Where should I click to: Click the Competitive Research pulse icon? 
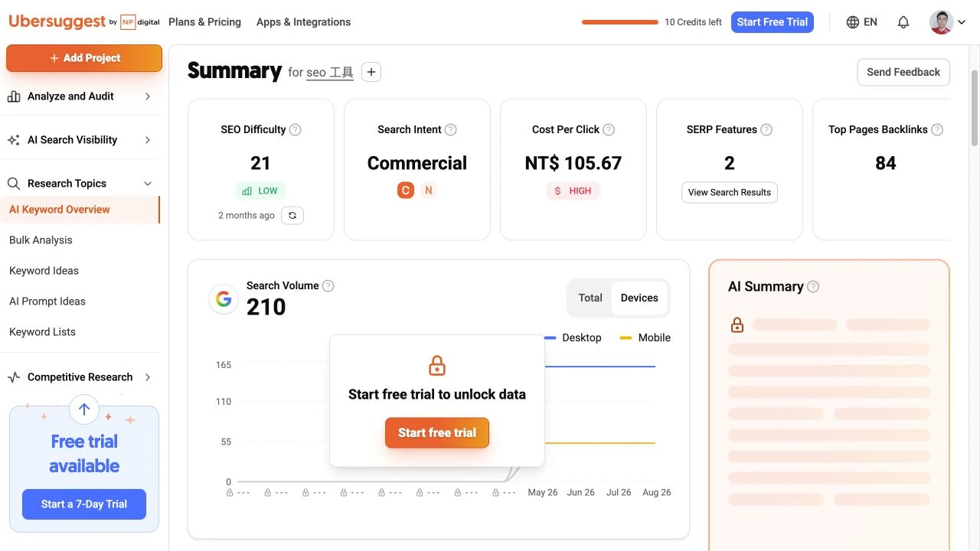coord(14,377)
